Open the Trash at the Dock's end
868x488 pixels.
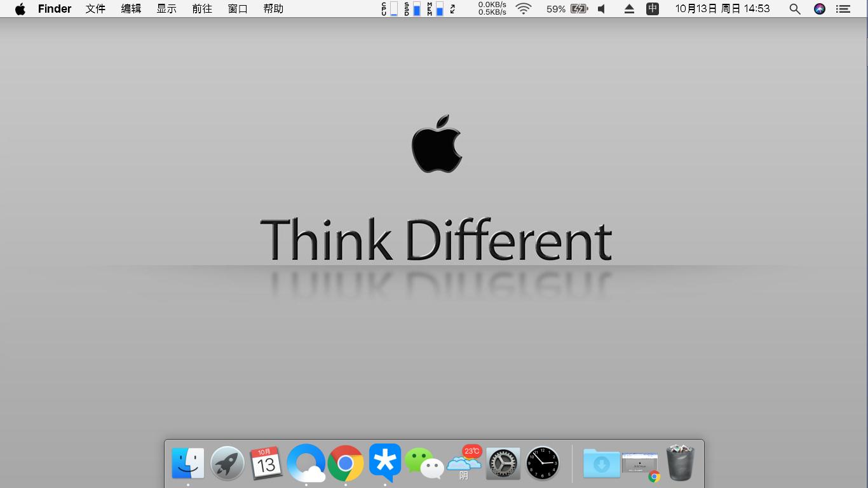pyautogui.click(x=681, y=463)
